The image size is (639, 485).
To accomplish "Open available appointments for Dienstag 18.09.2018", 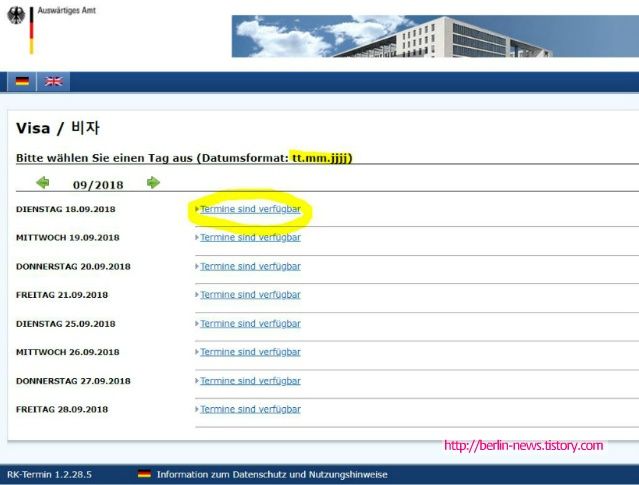I will point(250,209).
